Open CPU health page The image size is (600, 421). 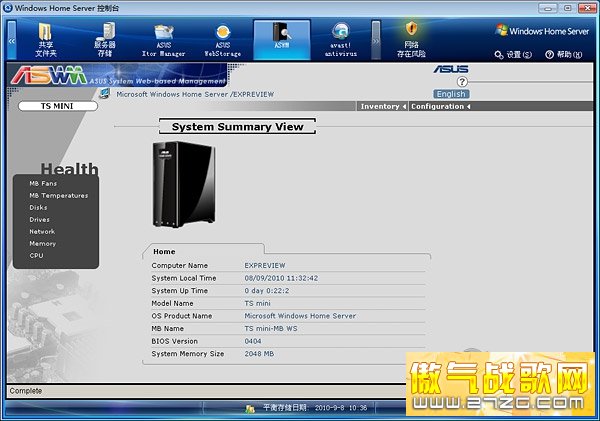coord(36,256)
